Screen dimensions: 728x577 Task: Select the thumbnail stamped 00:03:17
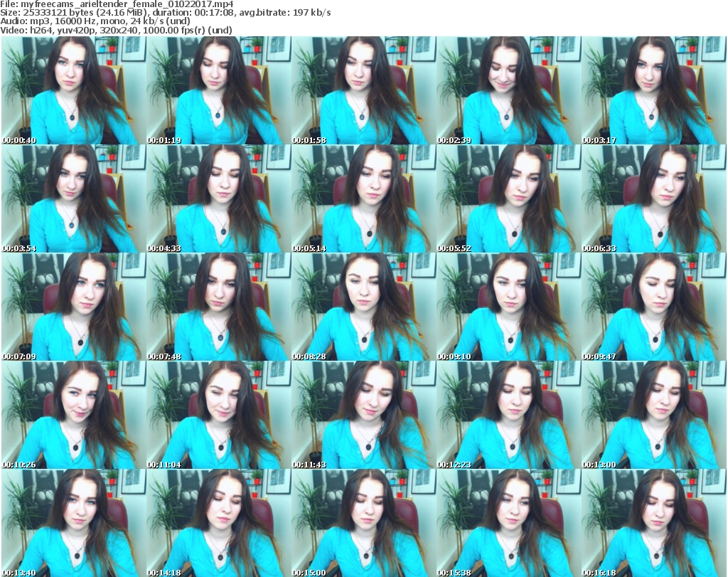coord(654,90)
